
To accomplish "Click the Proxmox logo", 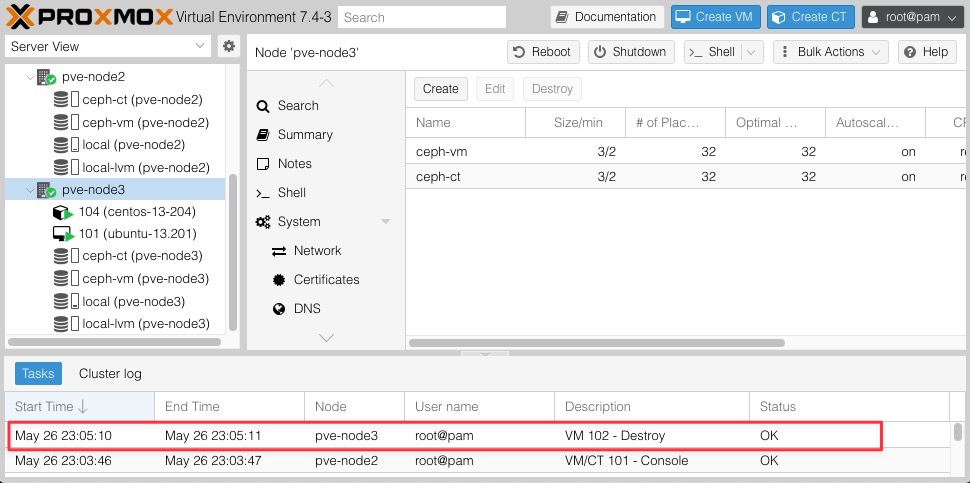I will click(x=90, y=17).
